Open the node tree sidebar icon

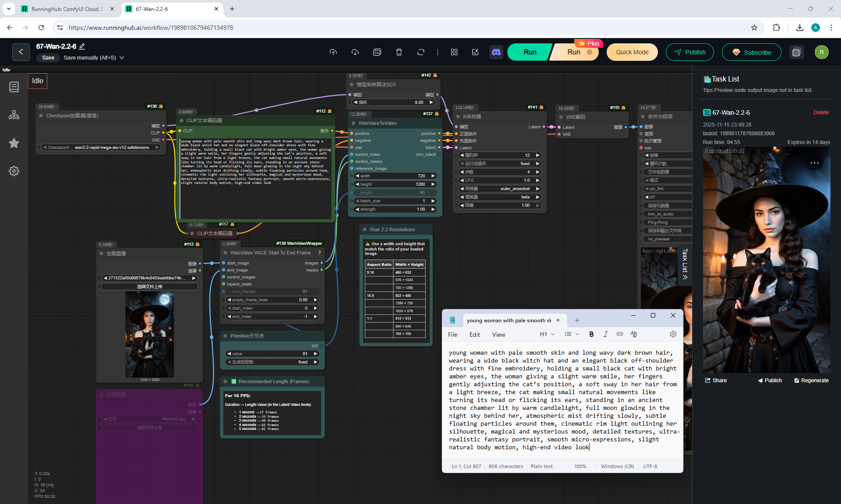[14, 115]
